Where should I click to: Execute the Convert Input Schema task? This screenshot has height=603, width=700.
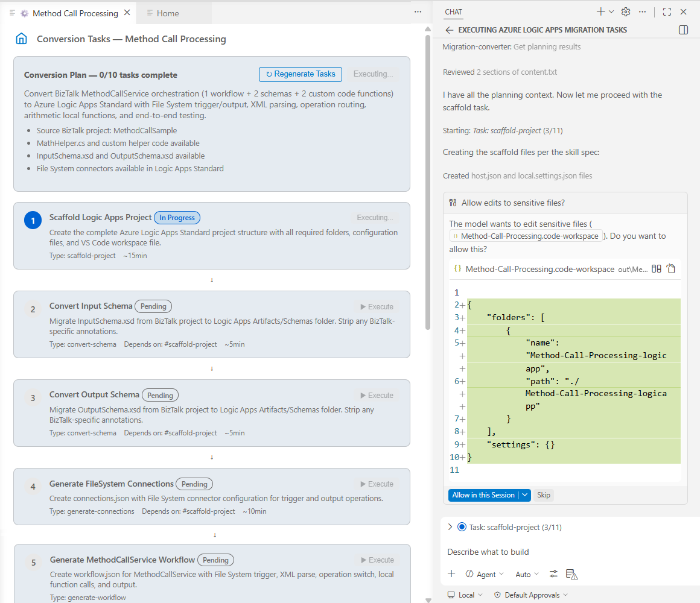pyautogui.click(x=377, y=307)
